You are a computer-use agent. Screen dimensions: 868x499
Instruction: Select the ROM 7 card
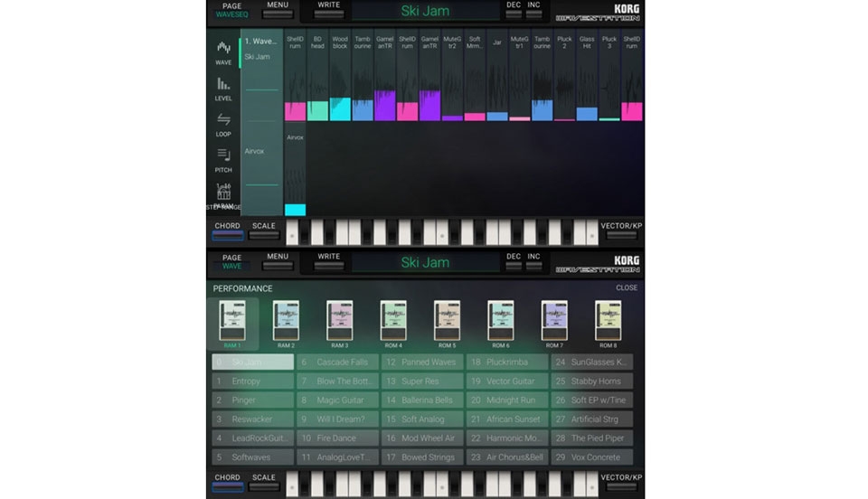coord(554,325)
